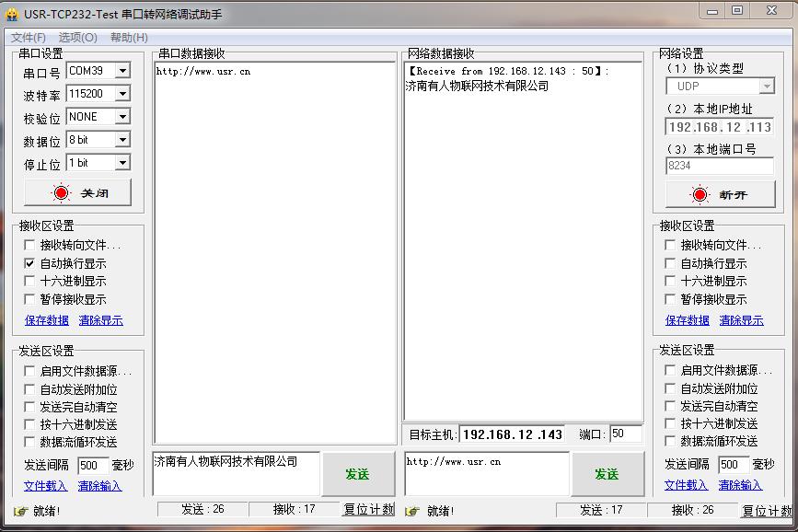
Task: Click the red network disconnect (断开) button
Action: pos(719,194)
